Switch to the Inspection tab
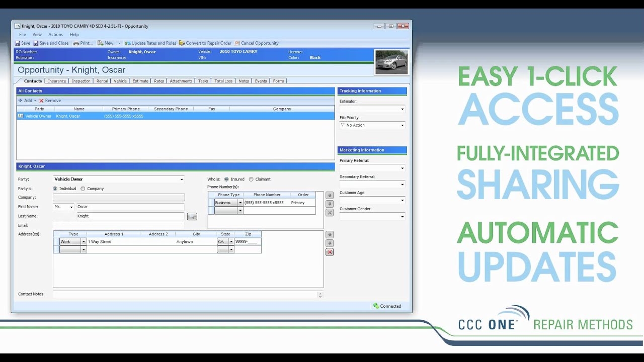Screen dimensions: 644x362 click(x=81, y=81)
